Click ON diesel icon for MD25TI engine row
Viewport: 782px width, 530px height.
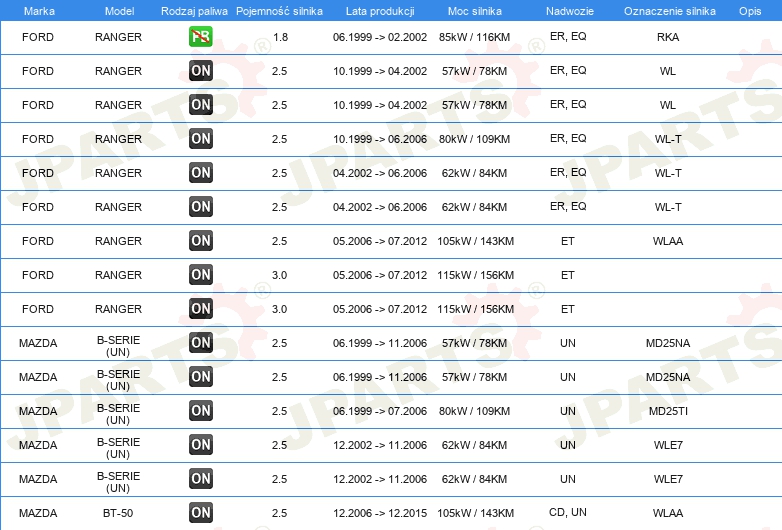pos(200,411)
